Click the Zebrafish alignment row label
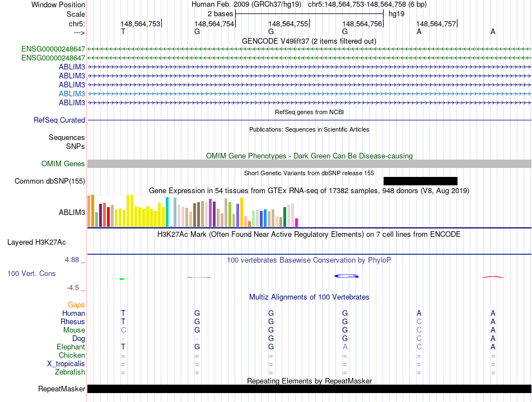Viewport: 532px width, 402px height. click(x=70, y=372)
